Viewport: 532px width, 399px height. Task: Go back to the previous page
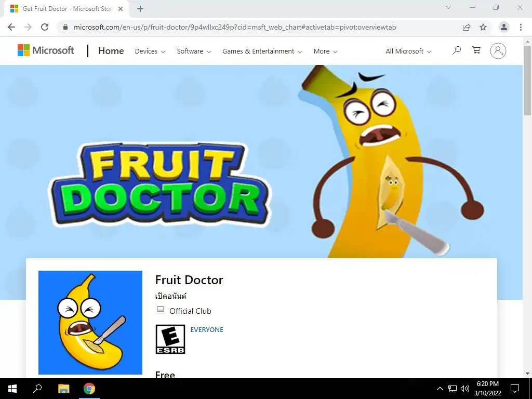[11, 27]
